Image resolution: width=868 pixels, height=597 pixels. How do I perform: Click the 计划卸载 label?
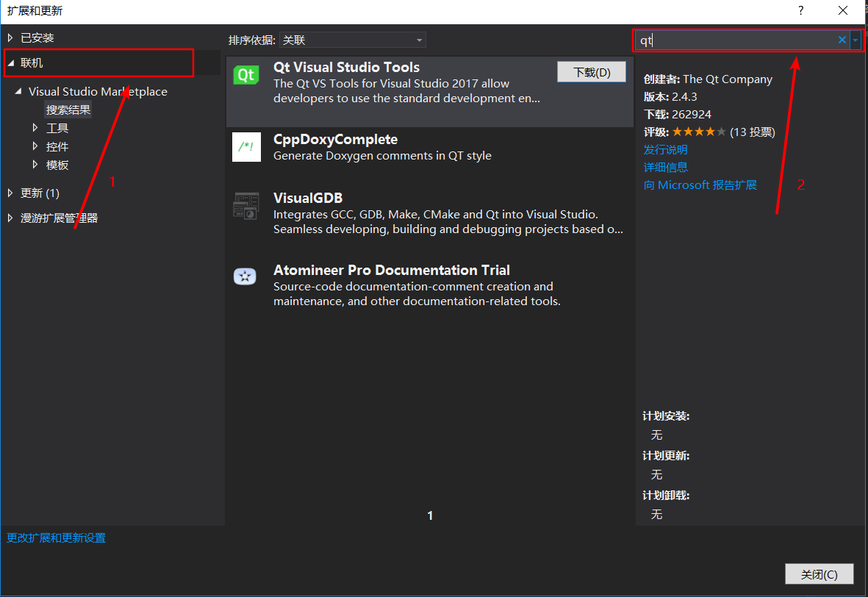click(x=666, y=496)
